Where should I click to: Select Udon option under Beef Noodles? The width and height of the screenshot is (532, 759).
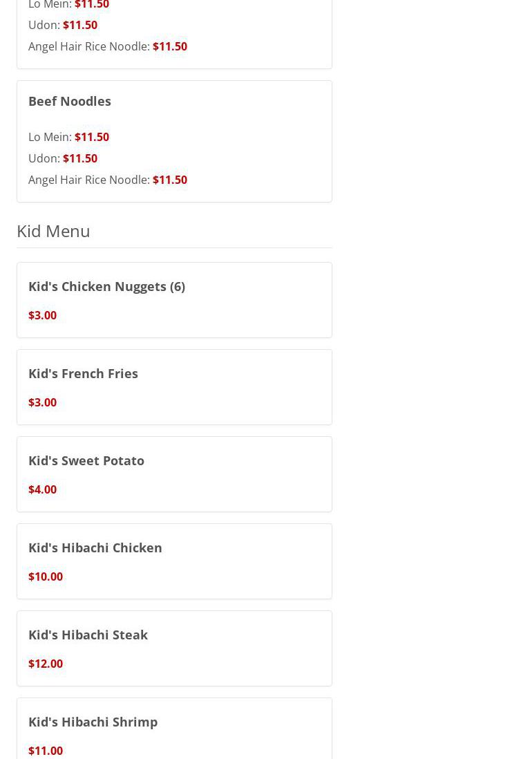point(63,158)
